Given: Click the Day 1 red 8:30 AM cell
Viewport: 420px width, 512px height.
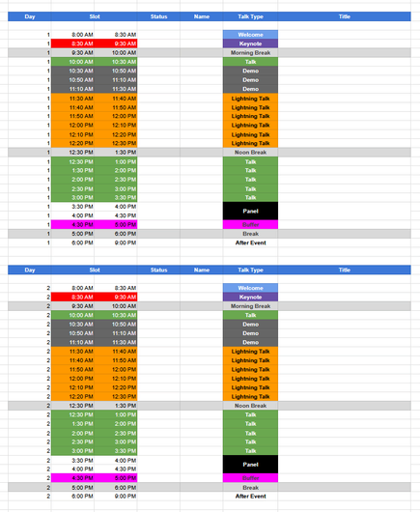Looking at the screenshot, I should click(72, 43).
